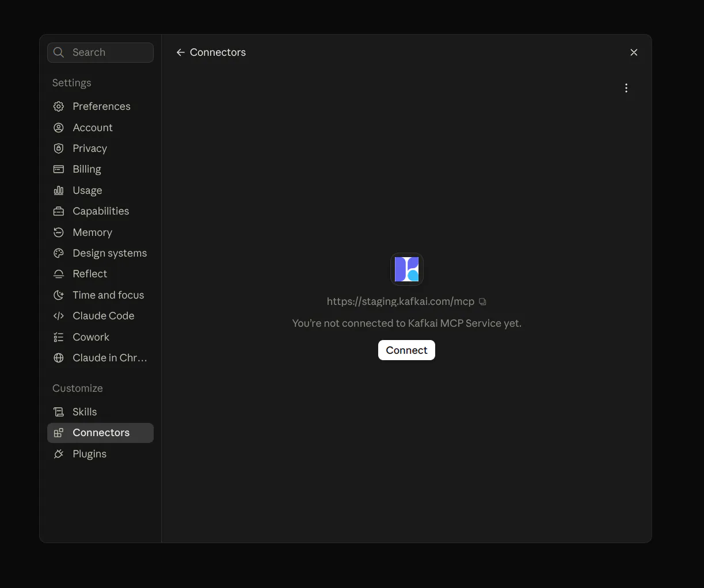Click the Skills scroll icon
The width and height of the screenshot is (704, 588).
pos(59,412)
